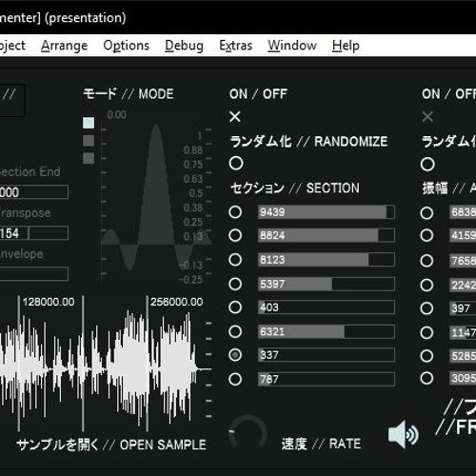This screenshot has height=476, width=476.
Task: Select the amplitude radio beside 2242
Action: [x=426, y=285]
